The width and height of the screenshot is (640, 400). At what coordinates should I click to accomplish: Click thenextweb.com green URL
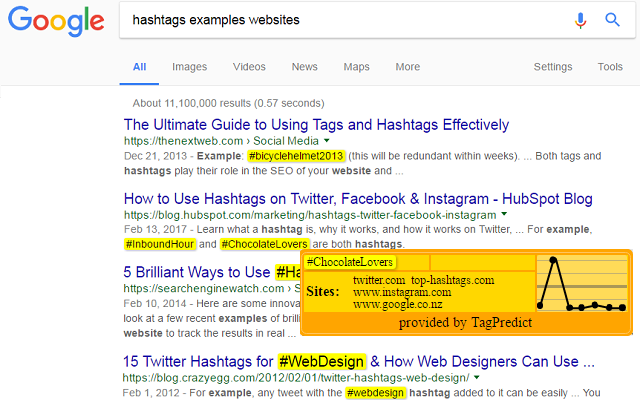183,141
